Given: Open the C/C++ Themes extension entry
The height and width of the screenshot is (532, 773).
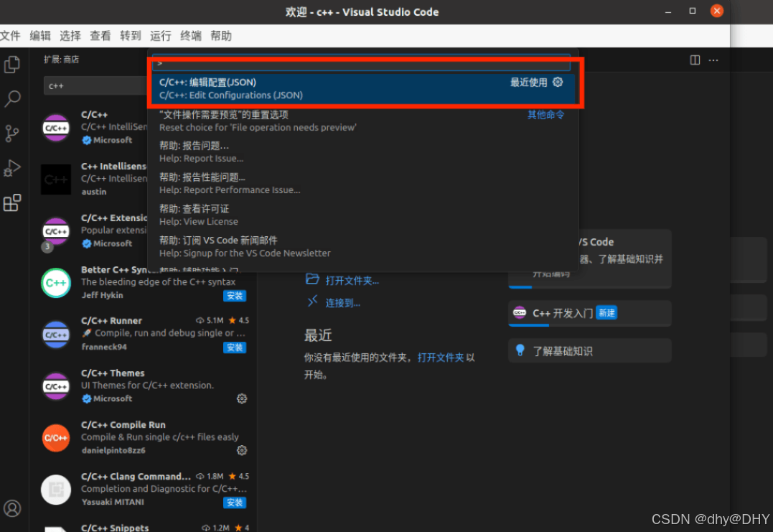Looking at the screenshot, I should (x=145, y=386).
